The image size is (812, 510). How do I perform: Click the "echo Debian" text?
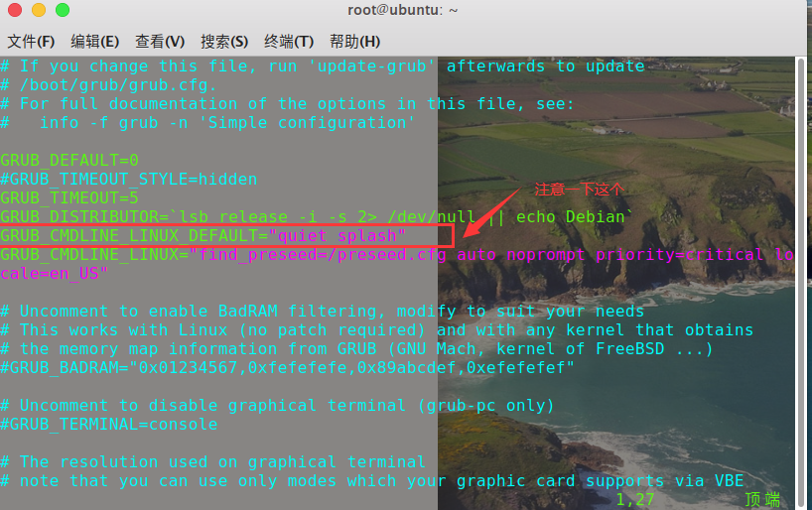(571, 216)
